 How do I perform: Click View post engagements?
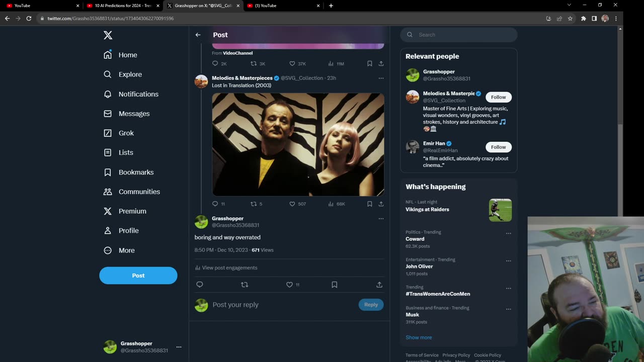(x=226, y=267)
